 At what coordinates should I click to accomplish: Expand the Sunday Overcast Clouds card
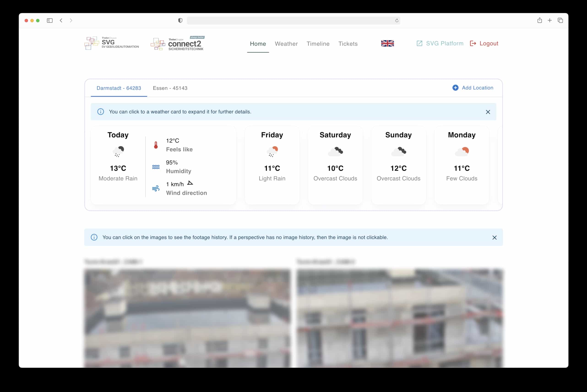[398, 165]
